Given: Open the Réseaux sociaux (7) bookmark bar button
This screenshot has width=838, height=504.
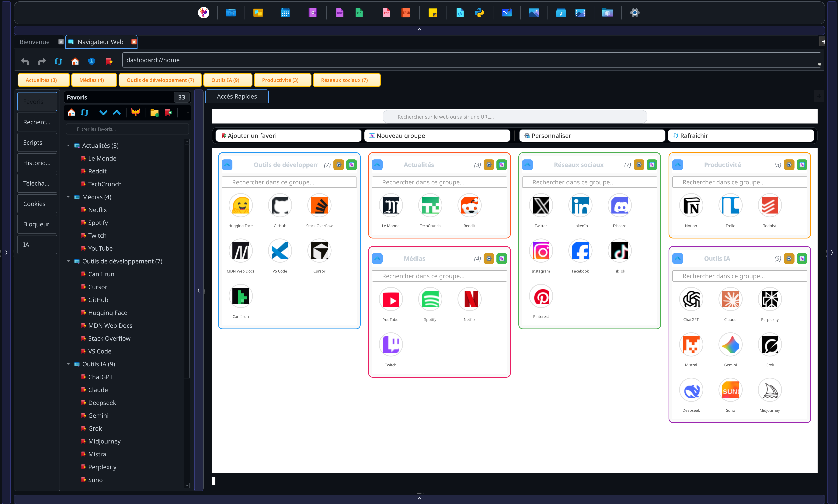Looking at the screenshot, I should 347,80.
